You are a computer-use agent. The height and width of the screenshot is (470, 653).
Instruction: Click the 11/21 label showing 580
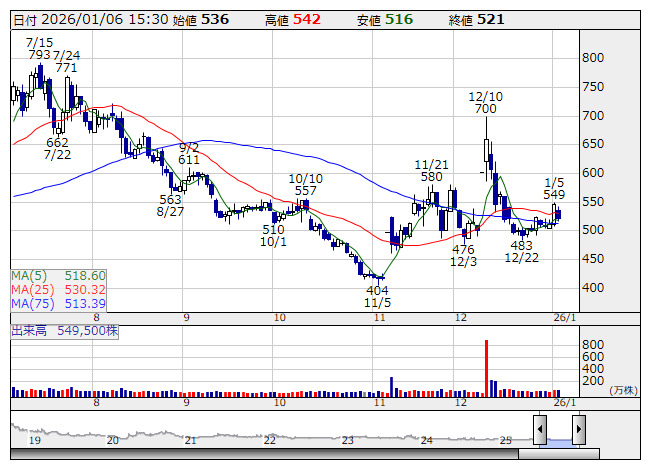click(x=431, y=170)
